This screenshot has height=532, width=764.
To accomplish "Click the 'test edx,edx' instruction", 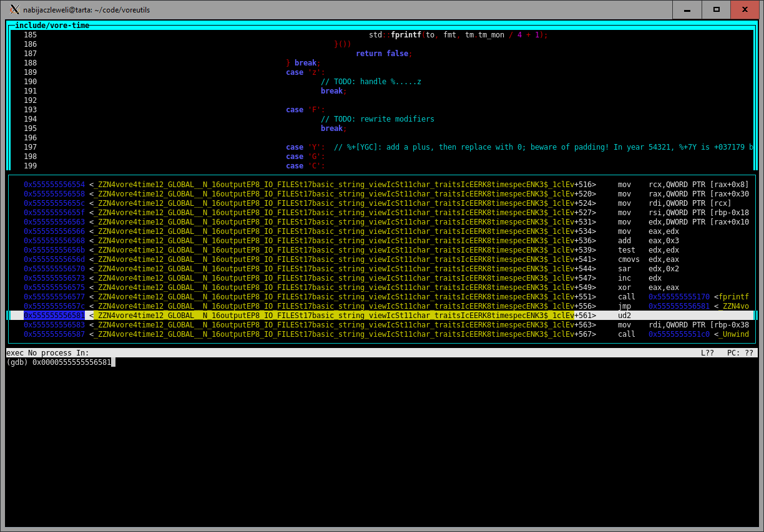I will click(648, 250).
